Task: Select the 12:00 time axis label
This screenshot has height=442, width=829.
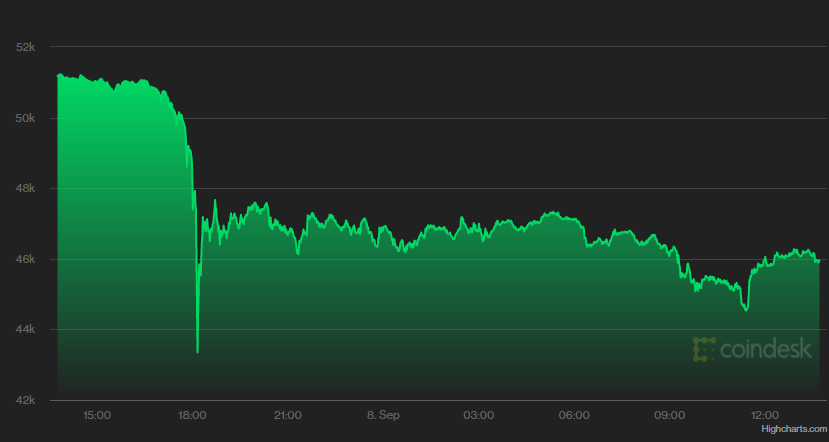Action: (x=765, y=414)
